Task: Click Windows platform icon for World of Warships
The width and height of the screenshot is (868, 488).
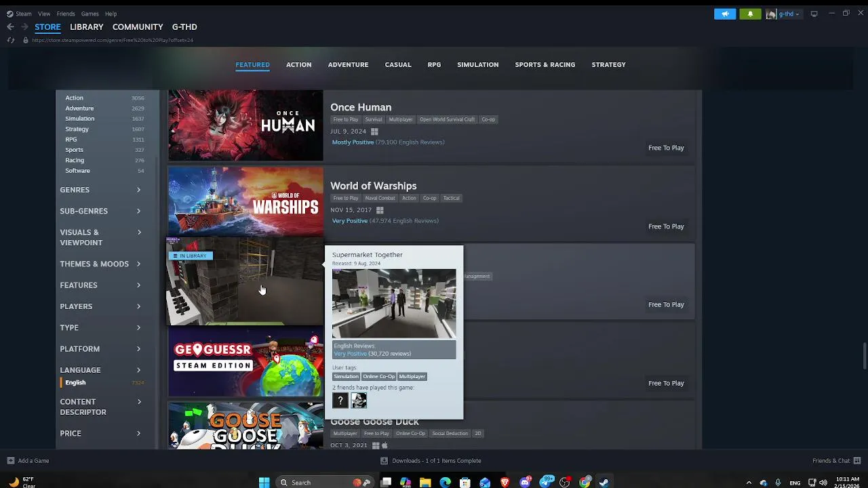Action: point(380,210)
